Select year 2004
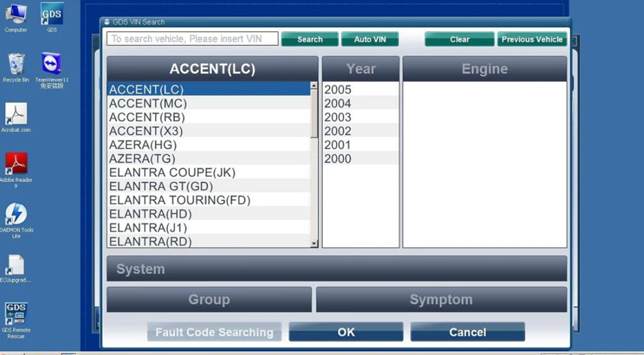Screen dimensions: 644x355 pos(360,103)
